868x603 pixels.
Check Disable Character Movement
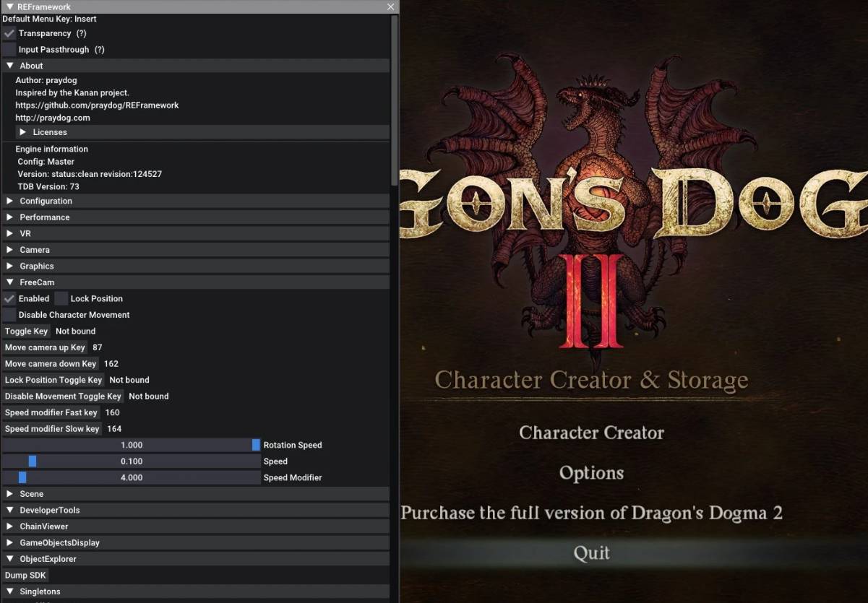pyautogui.click(x=9, y=315)
